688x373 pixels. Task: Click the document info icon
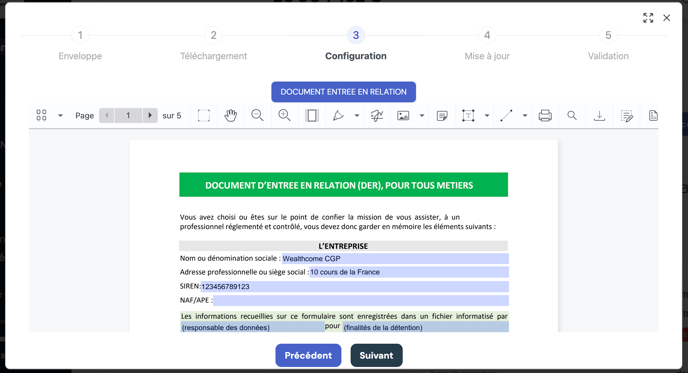[653, 115]
